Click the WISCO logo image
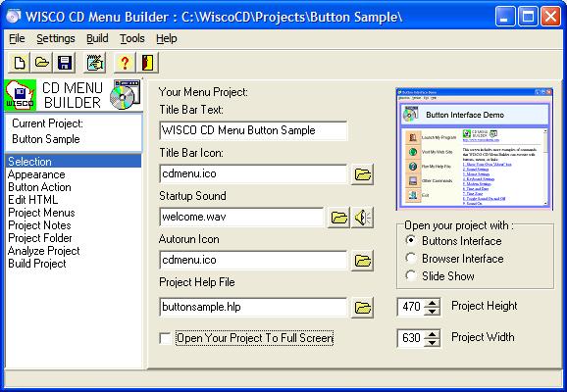 [21, 95]
